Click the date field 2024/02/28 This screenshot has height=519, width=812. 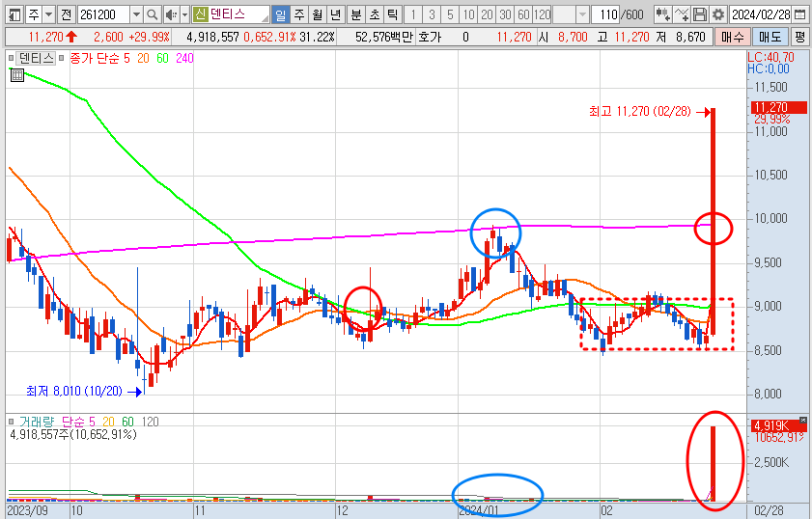pyautogui.click(x=761, y=14)
